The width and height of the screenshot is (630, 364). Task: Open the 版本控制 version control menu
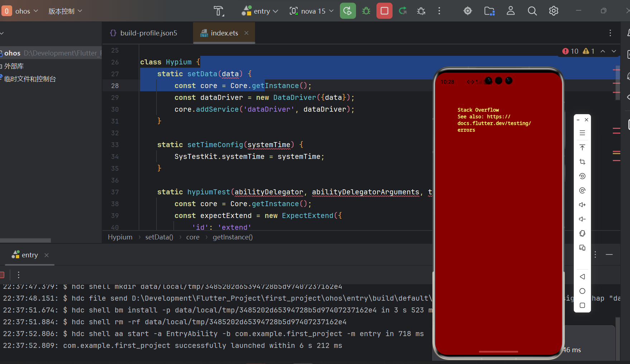point(66,11)
